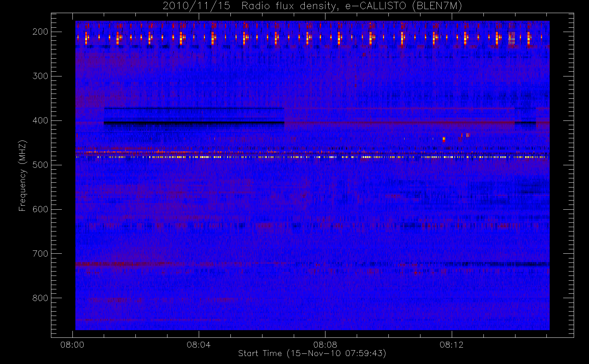Screen dimensions: 589x364
Task: Click the bright yellow interference line near 480 MHz
Action: (312, 157)
